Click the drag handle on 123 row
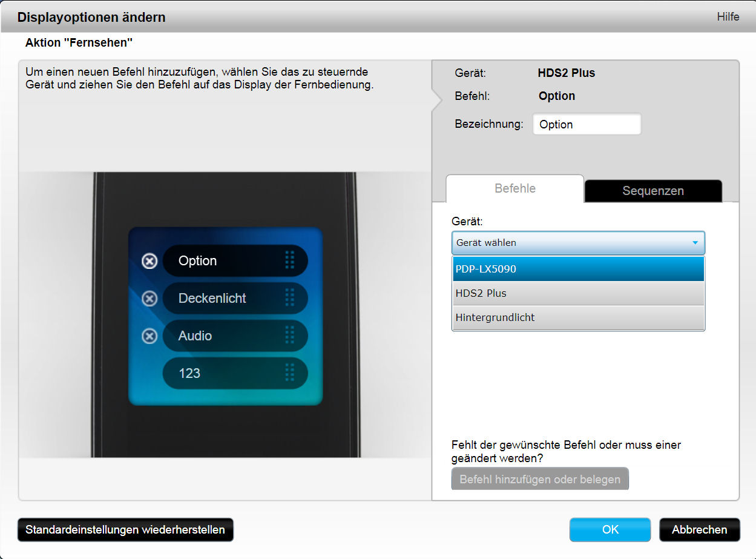756x559 pixels. tap(289, 374)
